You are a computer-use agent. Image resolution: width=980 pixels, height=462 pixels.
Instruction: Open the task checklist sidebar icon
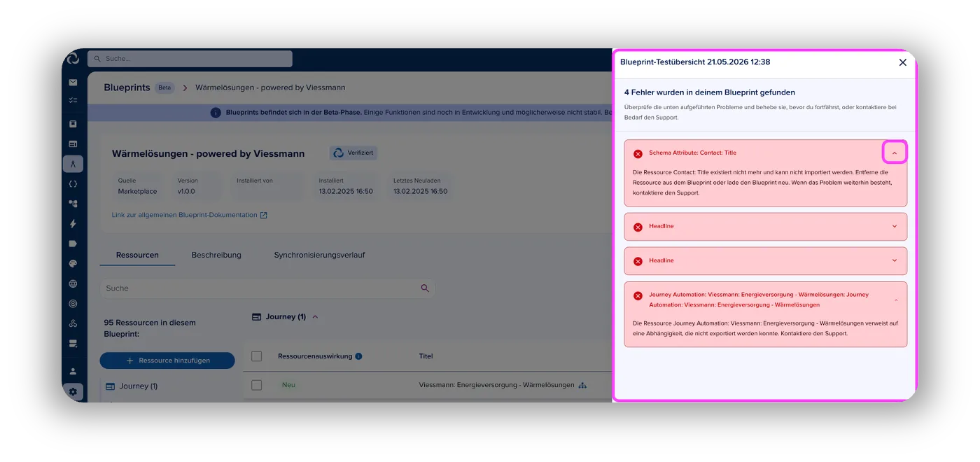pos(73,100)
